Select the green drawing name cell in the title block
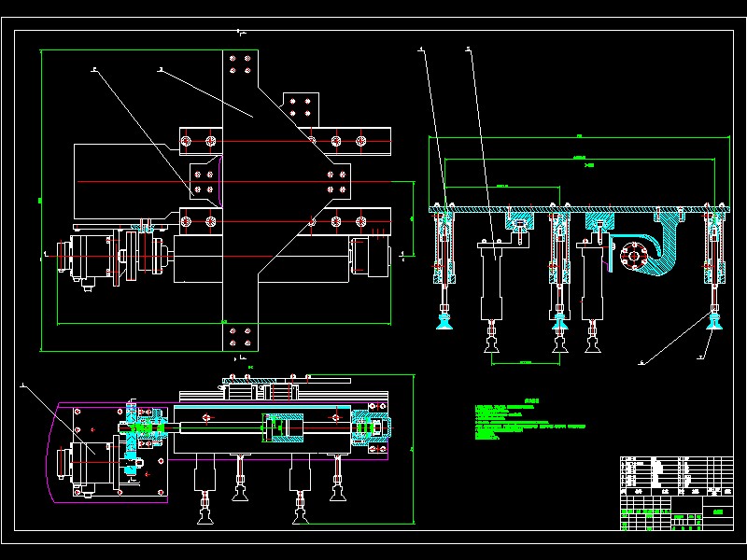This screenshot has width=747, height=560. [718, 511]
